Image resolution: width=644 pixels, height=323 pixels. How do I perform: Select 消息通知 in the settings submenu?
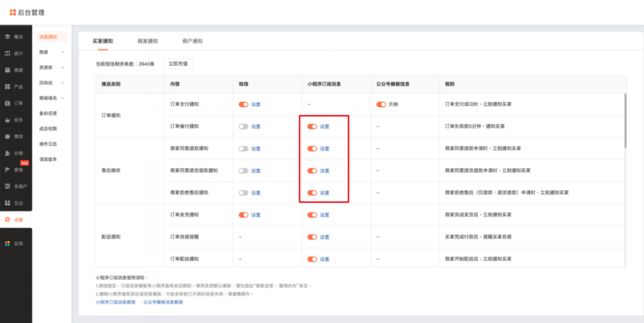coord(52,37)
